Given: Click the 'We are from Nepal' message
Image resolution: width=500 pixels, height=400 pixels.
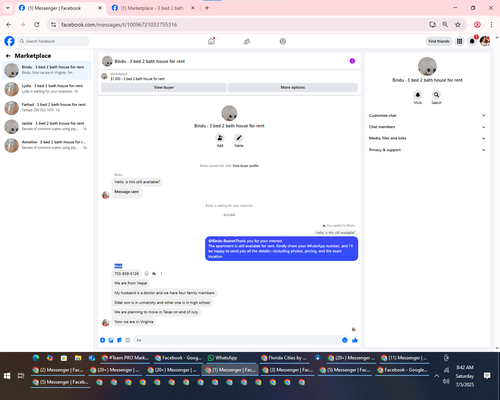Looking at the screenshot, I should pyautogui.click(x=131, y=283).
